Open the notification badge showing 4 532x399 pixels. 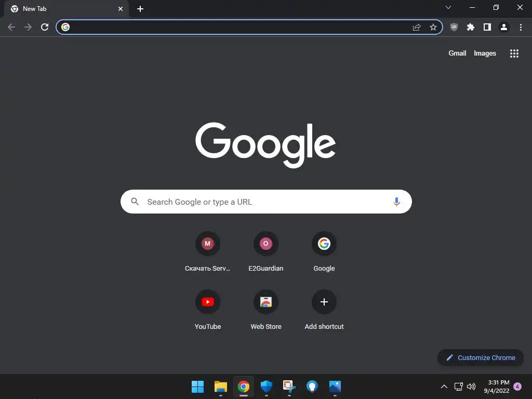pos(517,387)
